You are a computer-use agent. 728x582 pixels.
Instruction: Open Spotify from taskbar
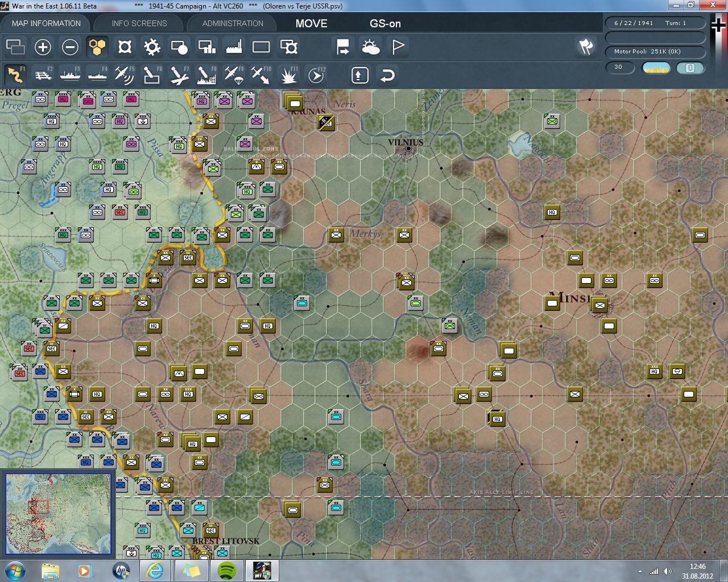[x=227, y=571]
